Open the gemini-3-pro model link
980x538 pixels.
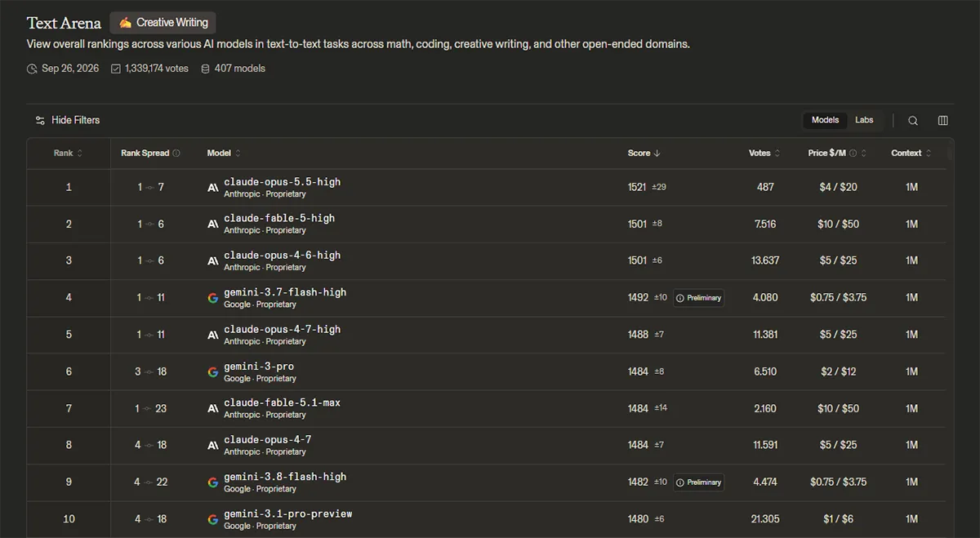[259, 367]
